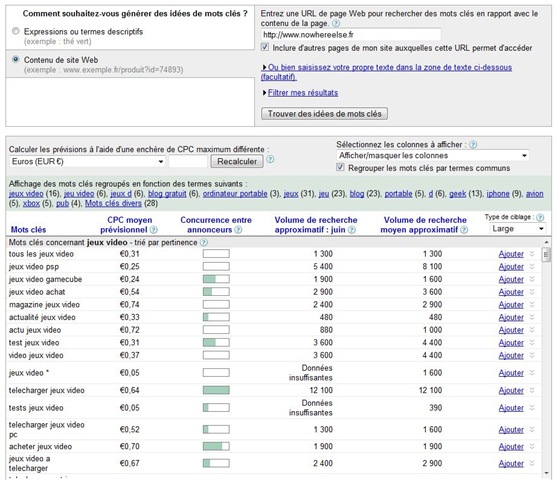558x480 pixels.
Task: Expand options chevron for actualité jeux video
Action: pyautogui.click(x=532, y=317)
